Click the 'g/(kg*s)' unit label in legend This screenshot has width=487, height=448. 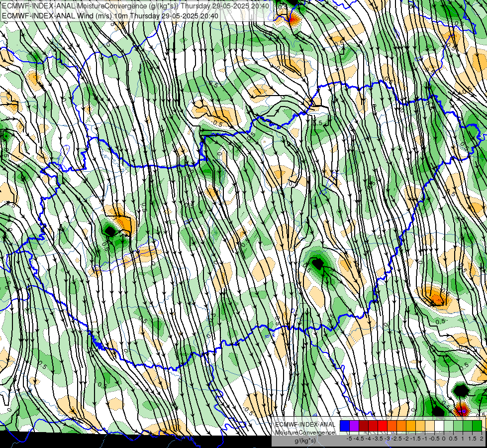tap(305, 441)
